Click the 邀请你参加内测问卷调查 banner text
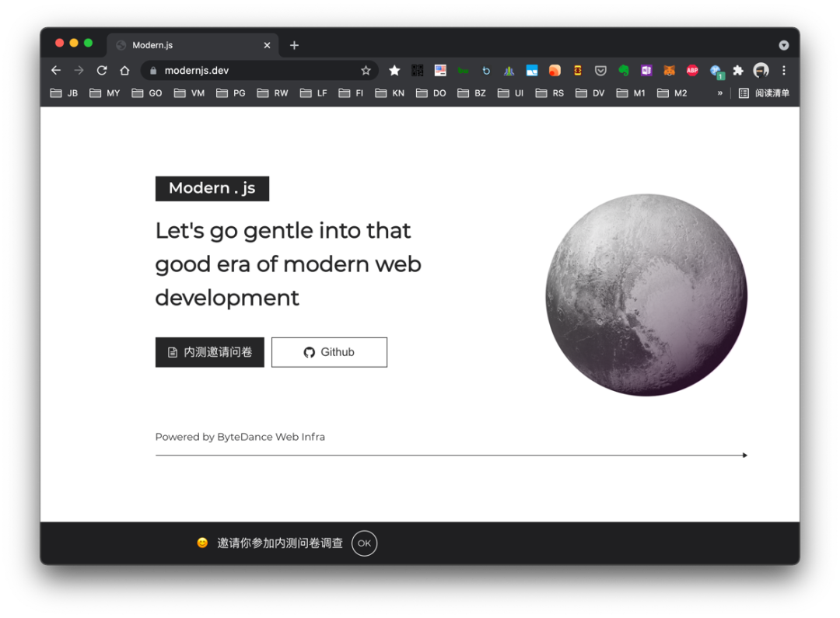Image resolution: width=840 pixels, height=618 pixels. [x=280, y=543]
